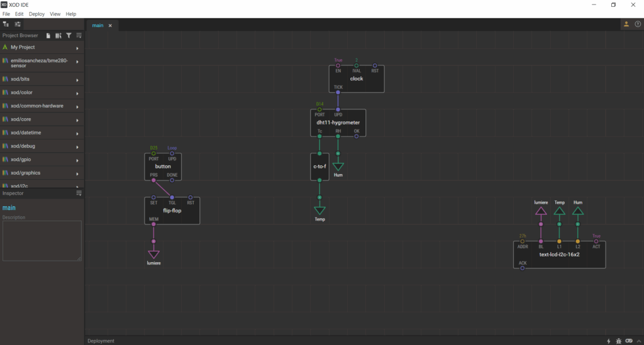The height and width of the screenshot is (345, 644).
Task: Click the patch Description text field
Action: (42, 241)
